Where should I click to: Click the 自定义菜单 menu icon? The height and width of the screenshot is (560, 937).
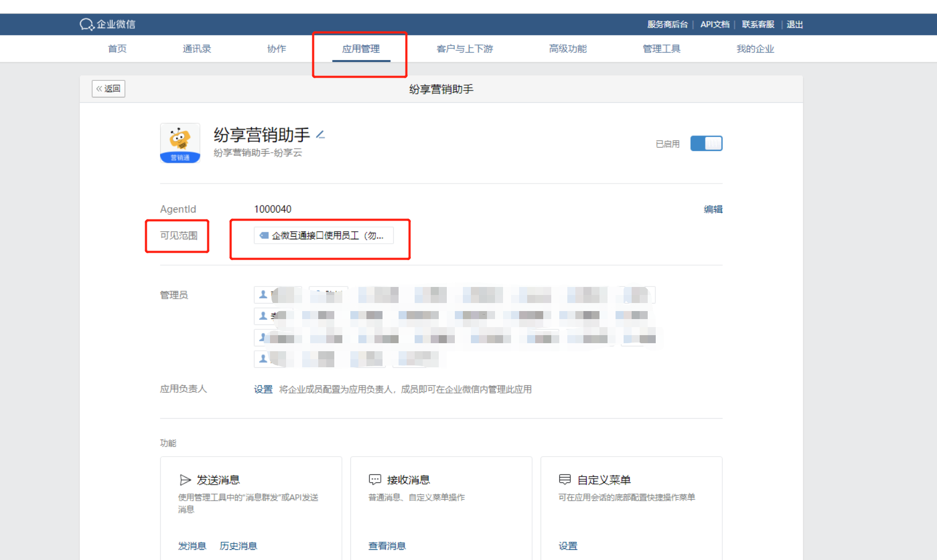point(565,479)
